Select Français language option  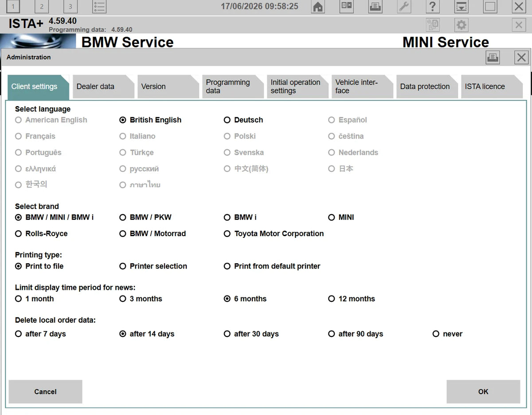coord(35,136)
